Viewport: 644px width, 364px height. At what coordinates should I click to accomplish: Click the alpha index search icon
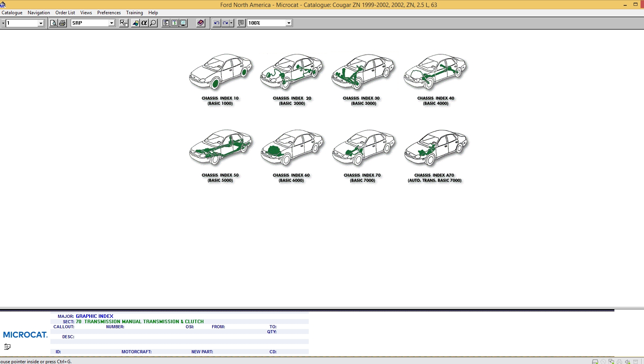[144, 23]
